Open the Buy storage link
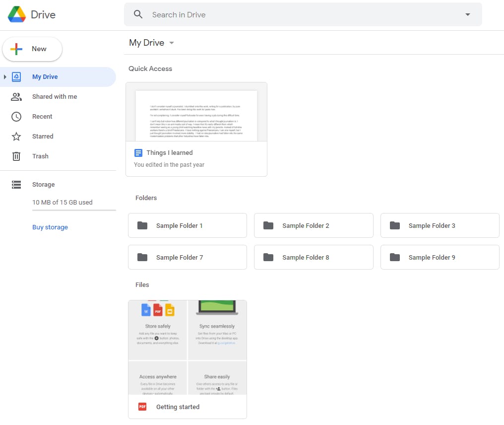 pos(50,227)
